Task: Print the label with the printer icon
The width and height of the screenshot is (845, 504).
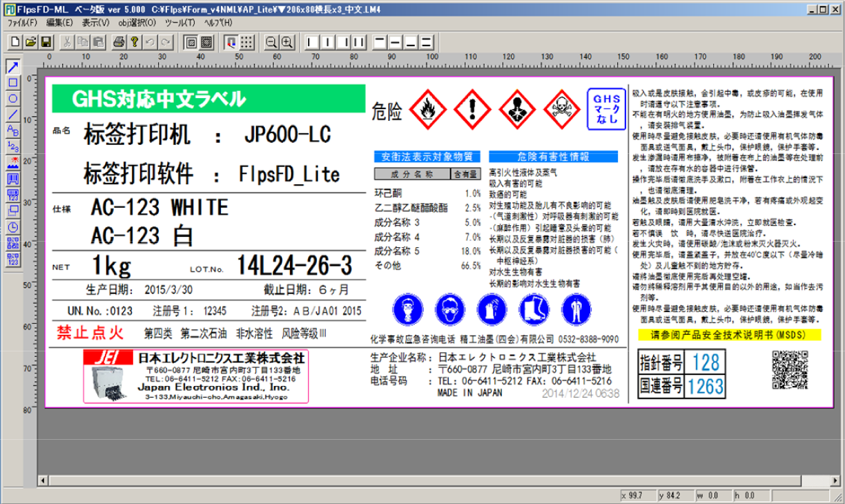Action: pos(120,41)
